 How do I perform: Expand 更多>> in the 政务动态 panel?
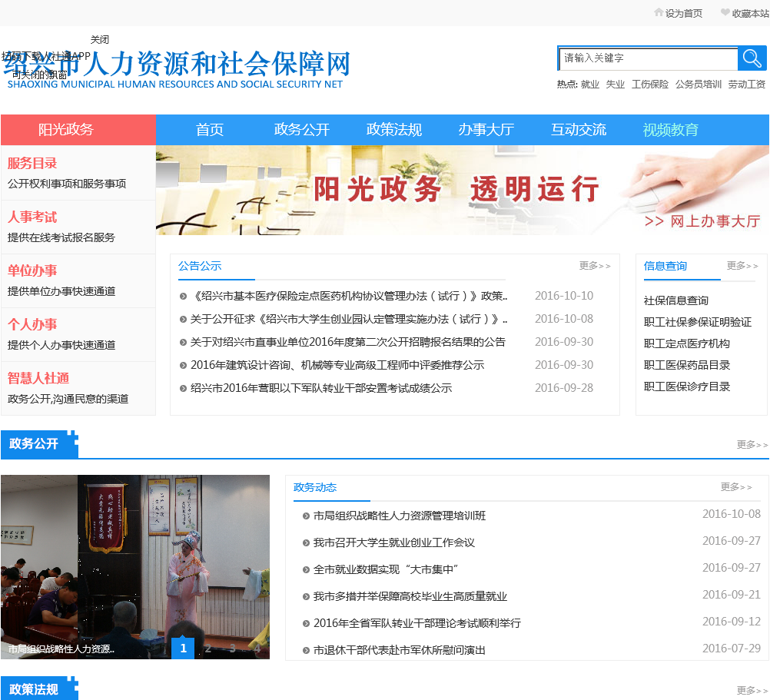(736, 487)
